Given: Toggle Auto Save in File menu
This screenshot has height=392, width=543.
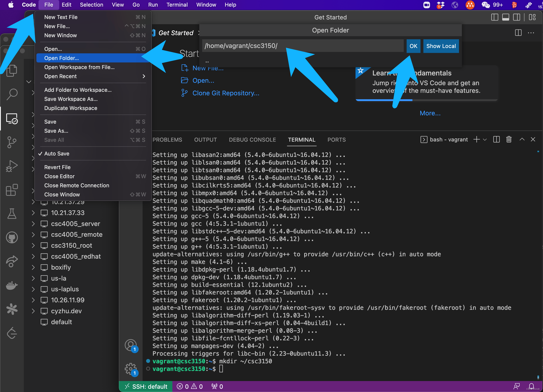Looking at the screenshot, I should (57, 154).
